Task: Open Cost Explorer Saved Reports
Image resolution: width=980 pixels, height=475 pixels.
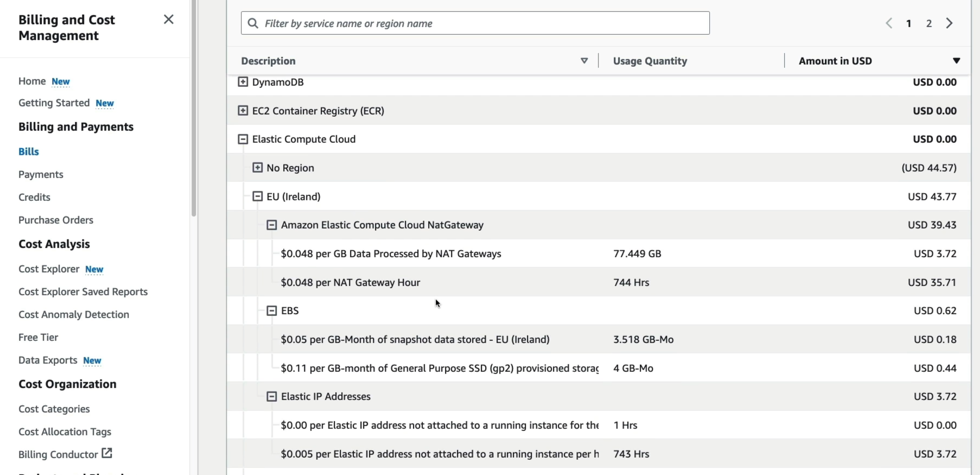Action: click(x=83, y=292)
